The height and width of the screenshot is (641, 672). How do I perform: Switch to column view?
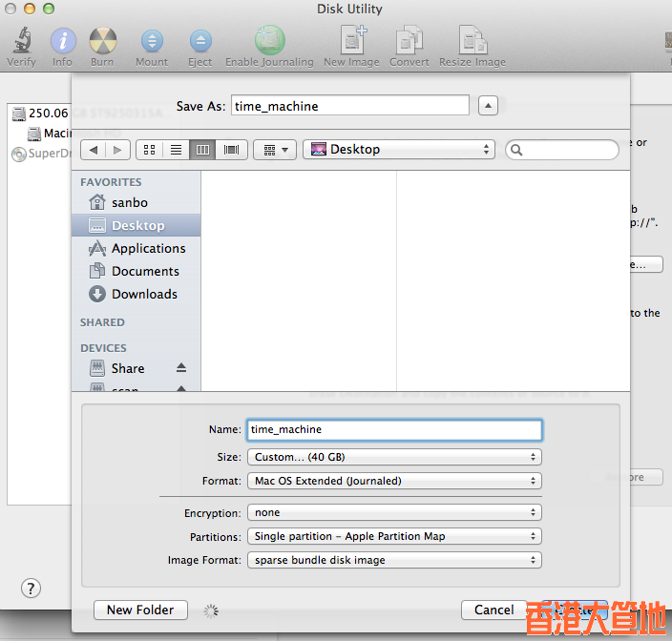pos(202,150)
